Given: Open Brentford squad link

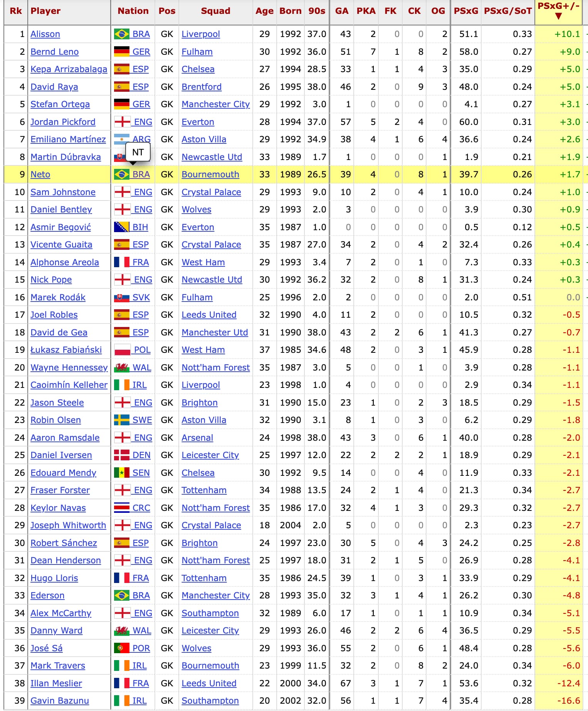Looking at the screenshot, I should click(x=202, y=87).
